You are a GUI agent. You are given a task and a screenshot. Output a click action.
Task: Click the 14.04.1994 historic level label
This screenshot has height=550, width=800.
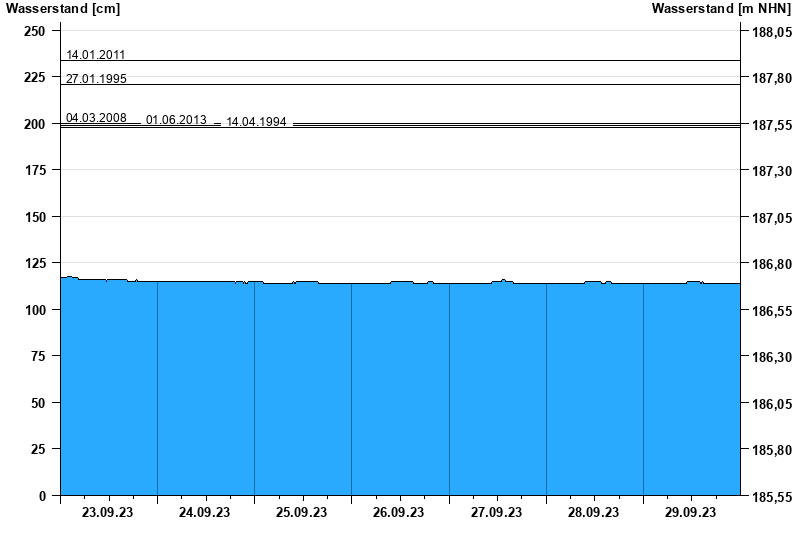pos(256,122)
